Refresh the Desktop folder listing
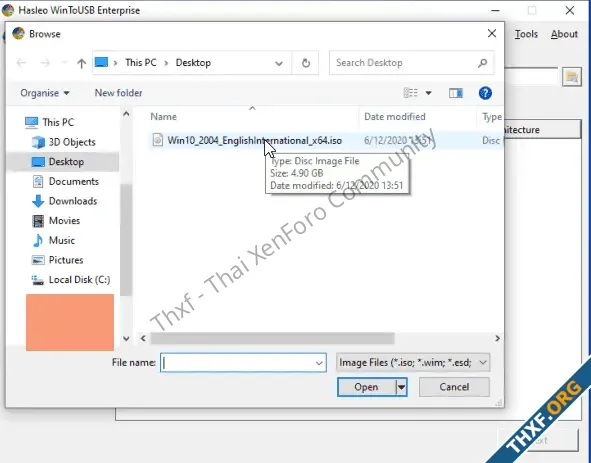Screen dimensions: 591x463 tap(306, 63)
